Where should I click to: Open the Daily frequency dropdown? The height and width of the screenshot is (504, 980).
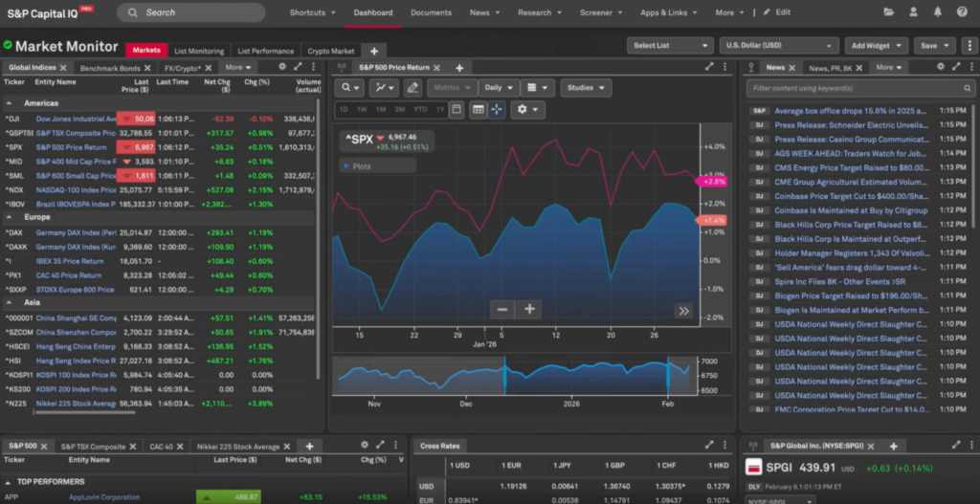(499, 88)
